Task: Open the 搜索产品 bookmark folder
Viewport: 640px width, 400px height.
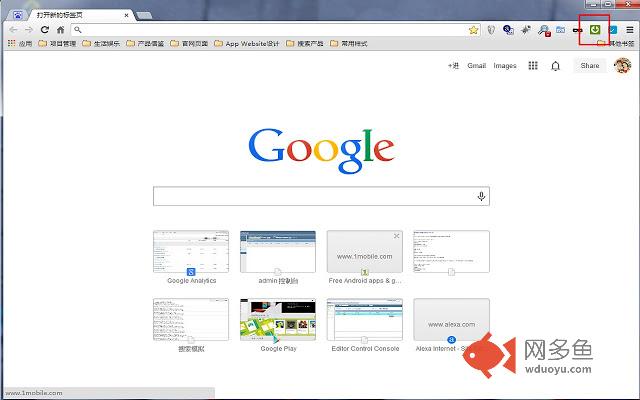Action: (x=305, y=43)
